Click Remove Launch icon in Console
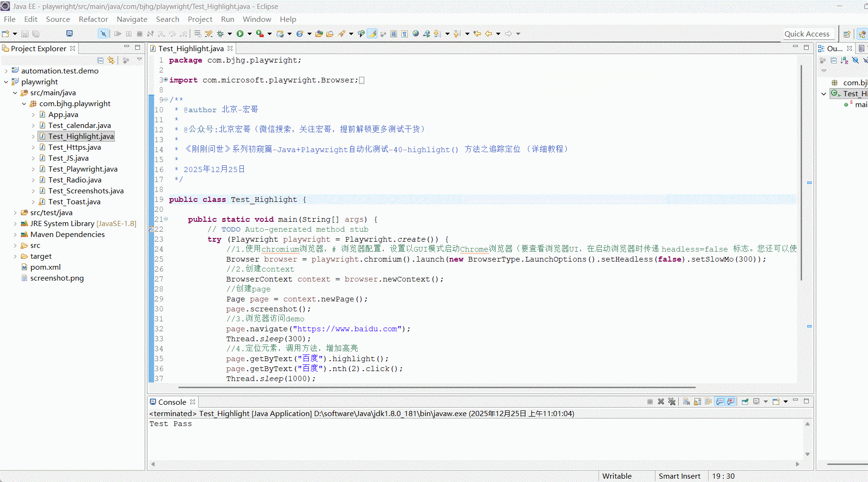This screenshot has height=482, width=868. pyautogui.click(x=661, y=401)
